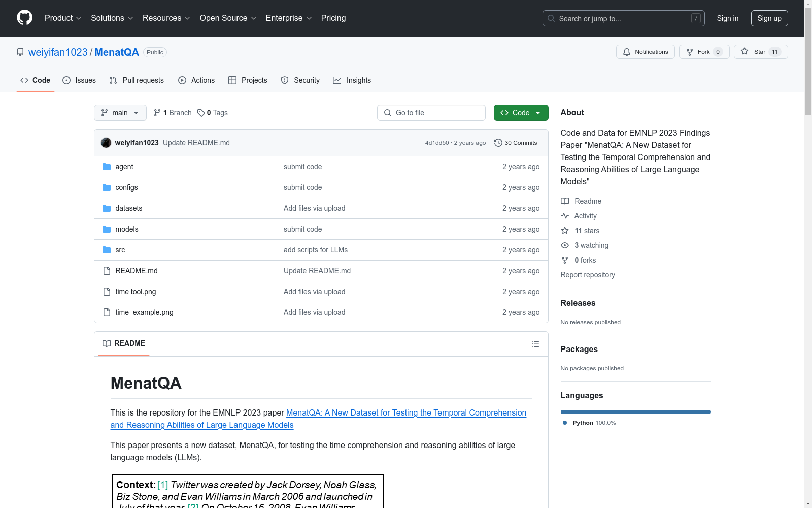View the 30 Commits history
This screenshot has height=508, width=812.
pos(516,143)
